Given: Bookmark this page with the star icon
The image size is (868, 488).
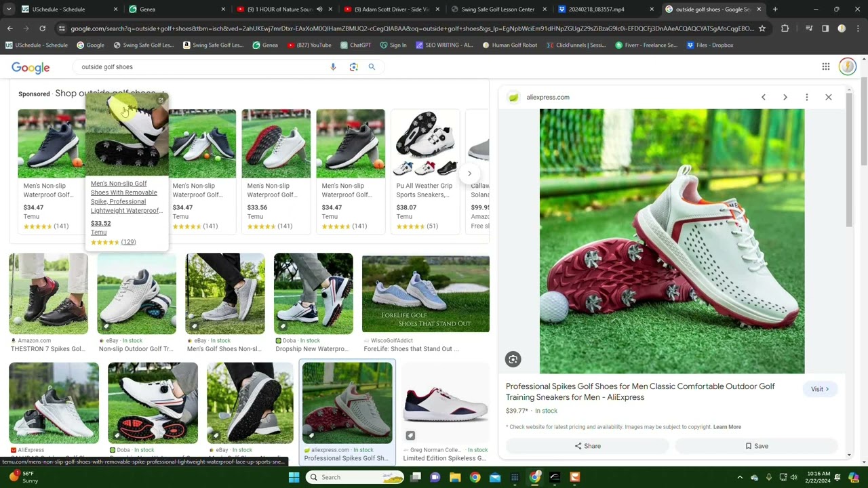Looking at the screenshot, I should click(x=762, y=28).
